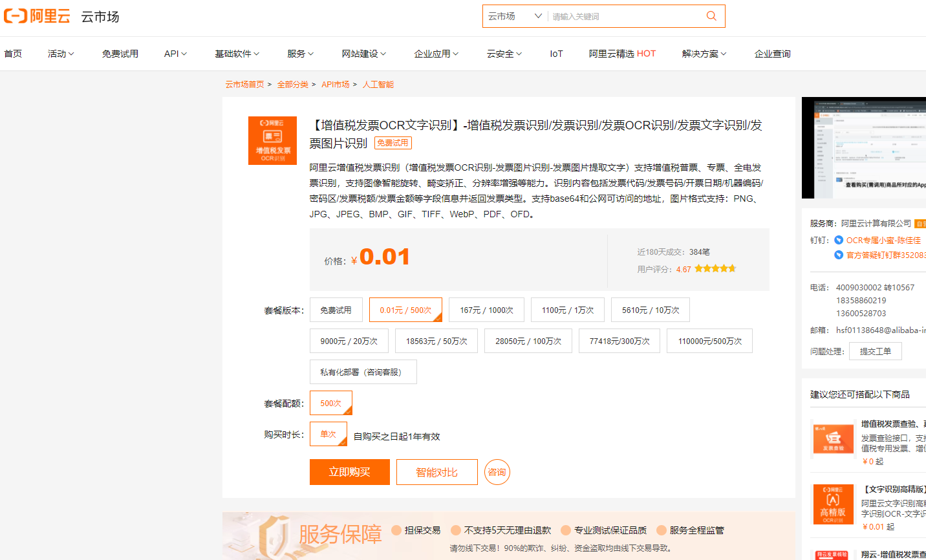Select the 28050元 / 100万次 package
This screenshot has height=560, width=926.
[x=528, y=341]
